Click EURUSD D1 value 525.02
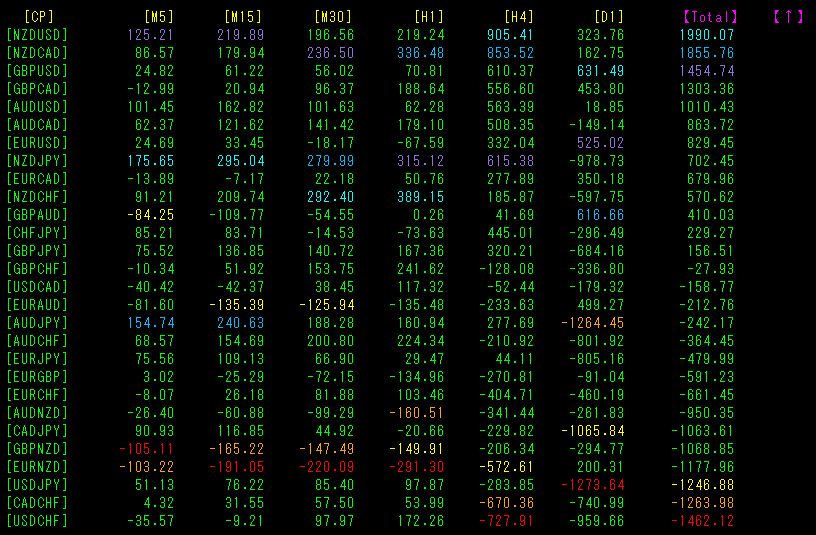This screenshot has height=535, width=816. [x=601, y=143]
